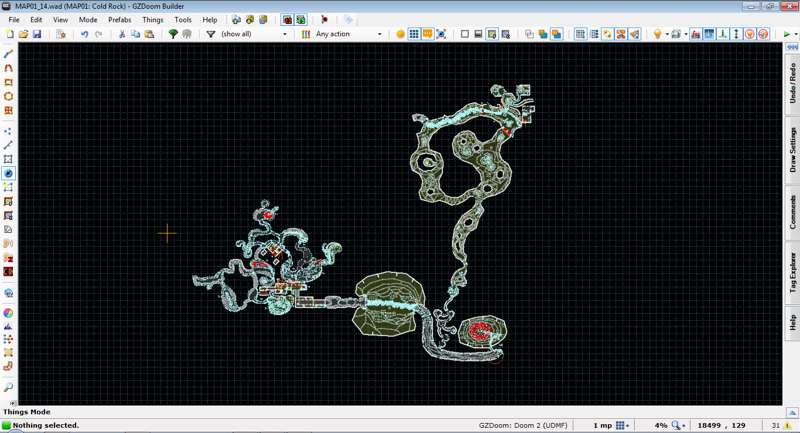Click the magnifier find icon at sidebar bottom

[x=8, y=387]
